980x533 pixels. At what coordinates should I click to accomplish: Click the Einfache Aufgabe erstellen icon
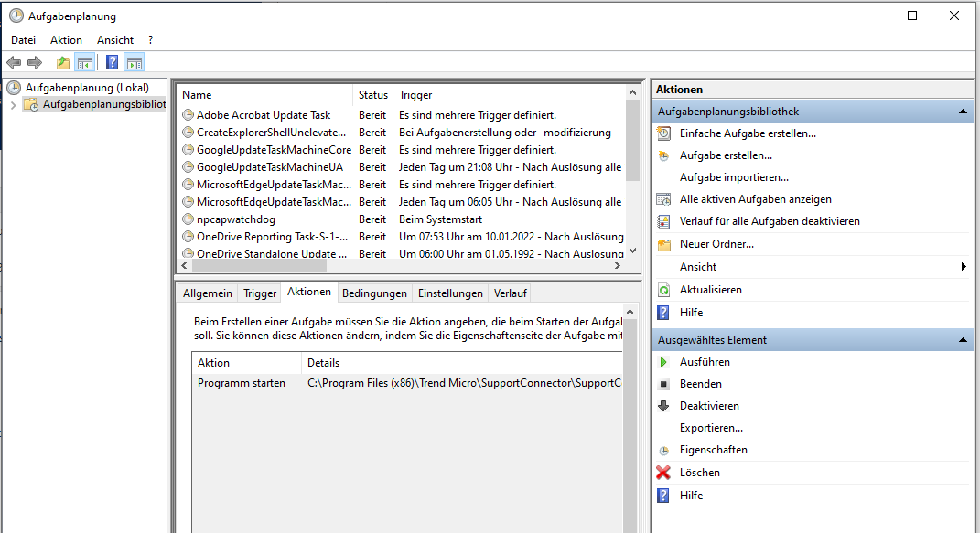coord(663,133)
